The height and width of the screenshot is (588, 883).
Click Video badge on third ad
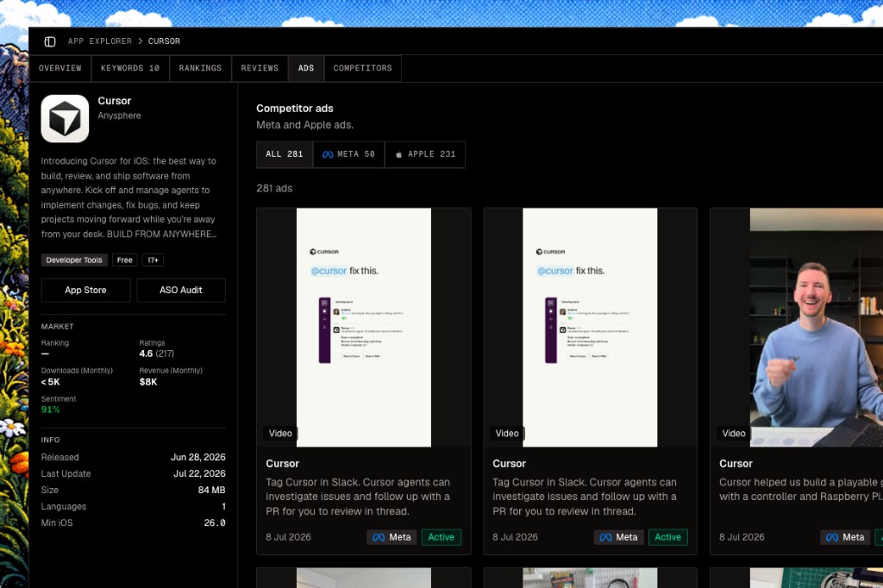coord(734,433)
